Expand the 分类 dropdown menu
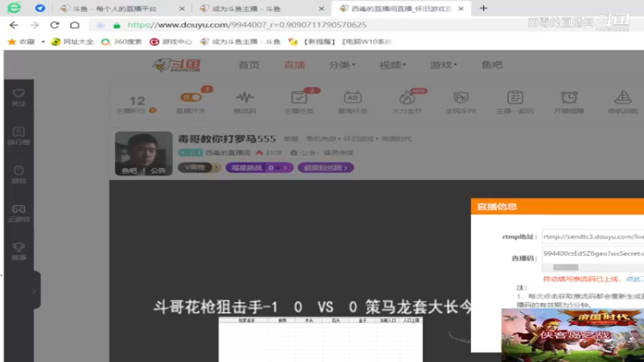The image size is (644, 362). pos(341,65)
